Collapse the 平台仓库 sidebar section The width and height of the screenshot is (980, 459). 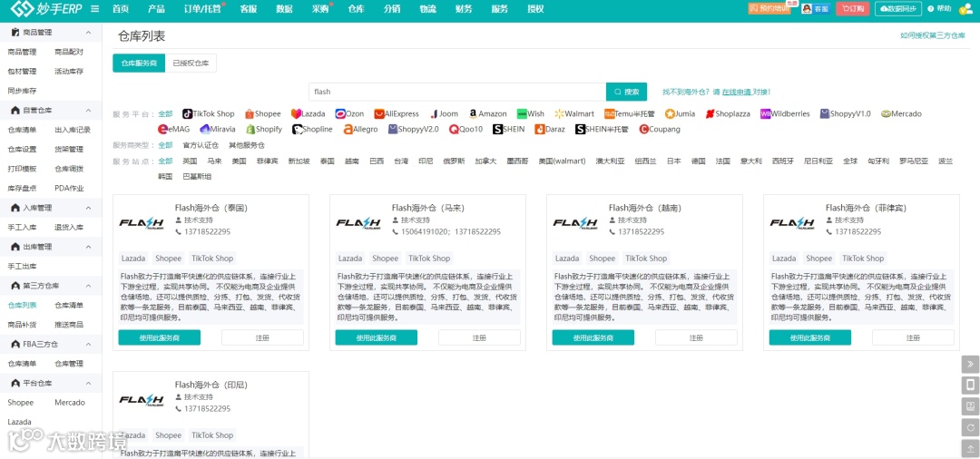[x=88, y=384]
